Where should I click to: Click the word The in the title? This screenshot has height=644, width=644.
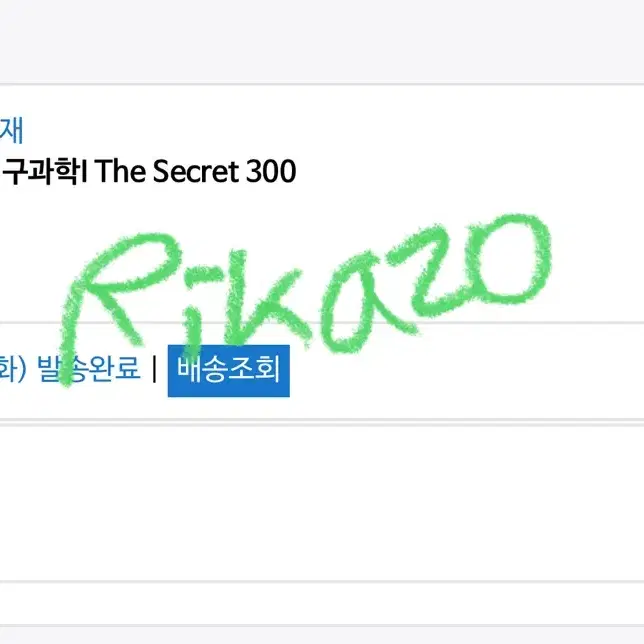[x=120, y=171]
